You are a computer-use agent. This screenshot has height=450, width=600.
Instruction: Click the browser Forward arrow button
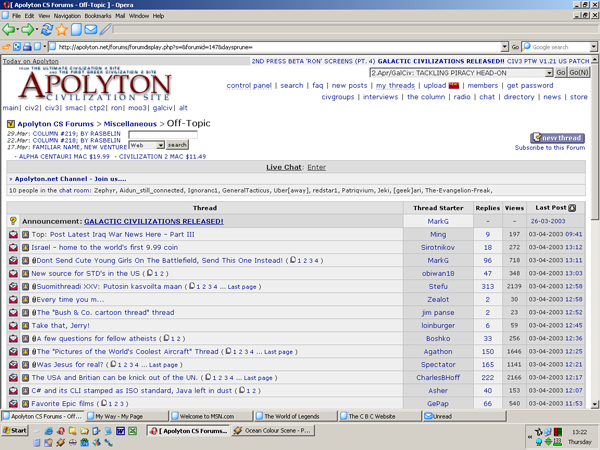click(29, 30)
